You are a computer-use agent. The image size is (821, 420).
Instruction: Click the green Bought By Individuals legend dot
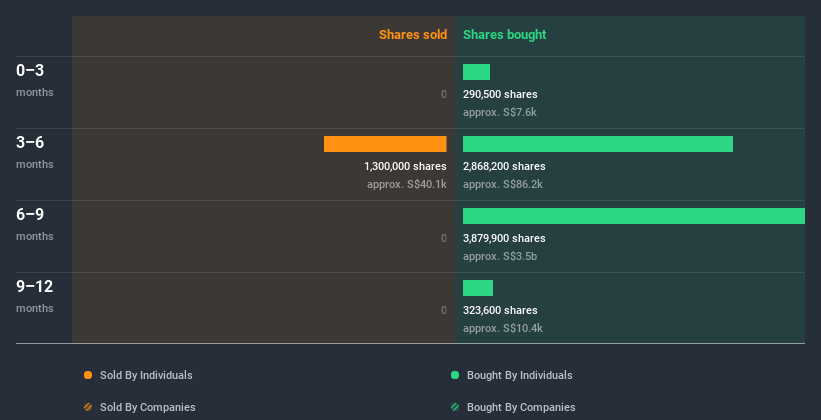coord(455,375)
